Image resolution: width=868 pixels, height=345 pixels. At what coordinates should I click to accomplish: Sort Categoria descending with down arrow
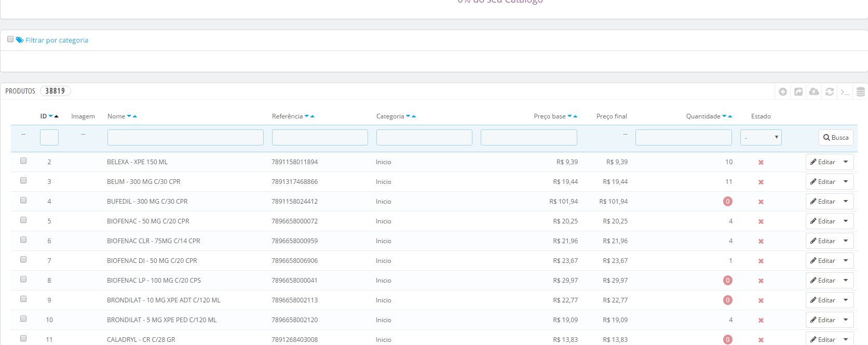coord(408,116)
